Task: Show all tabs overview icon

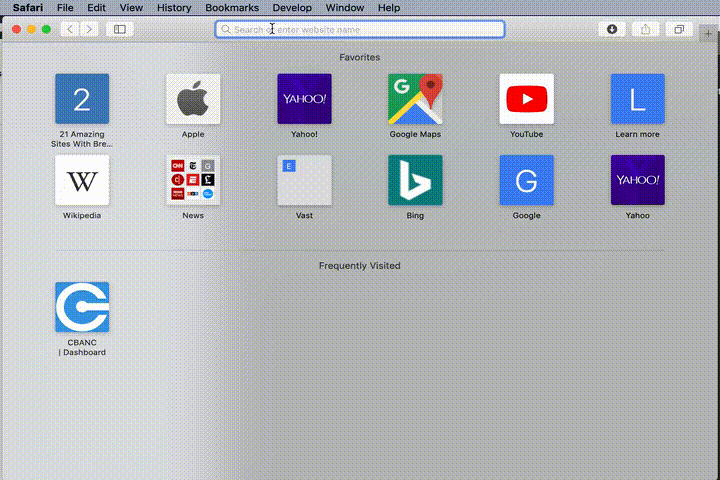Action: click(x=679, y=29)
